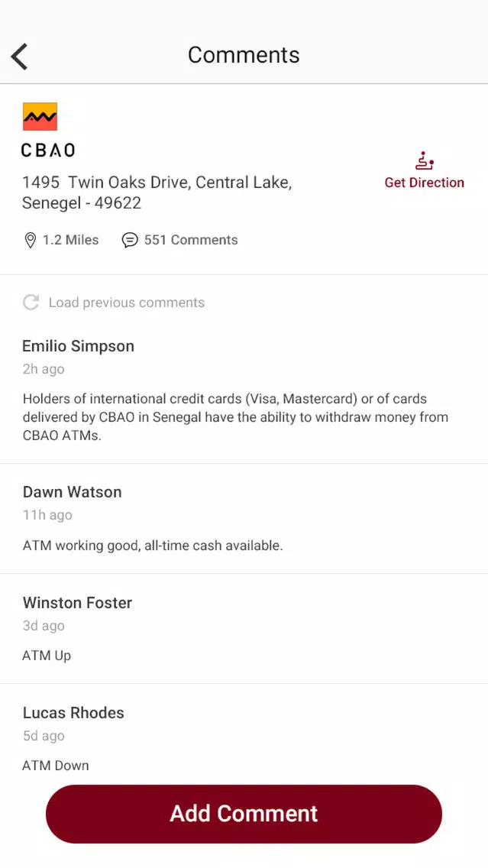The image size is (488, 868).
Task: Load previous comments
Action: click(x=127, y=303)
